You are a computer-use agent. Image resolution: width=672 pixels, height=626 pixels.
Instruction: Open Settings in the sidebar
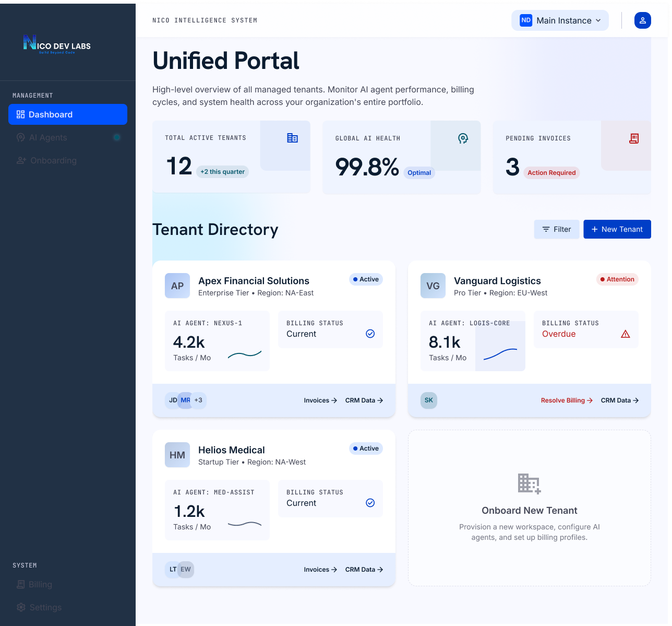[68, 607]
